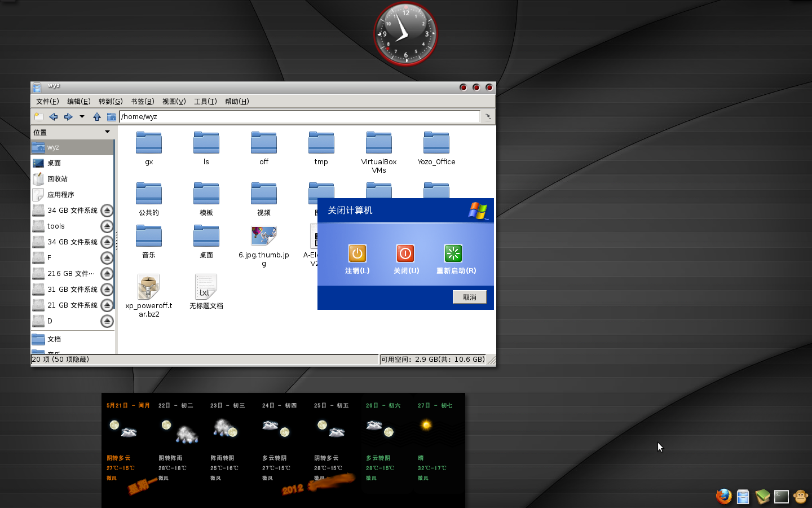Viewport: 812px width, 508px height.
Task: Select the ls folder
Action: coord(206,148)
